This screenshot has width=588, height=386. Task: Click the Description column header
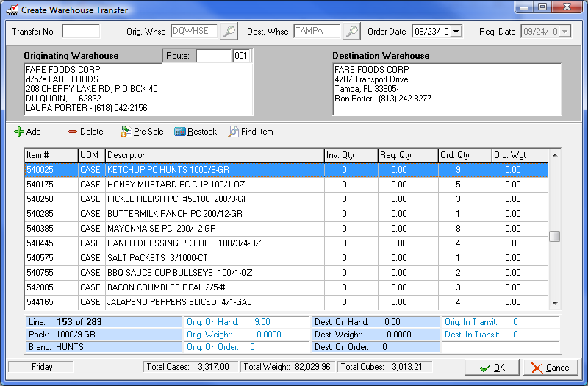click(215, 155)
